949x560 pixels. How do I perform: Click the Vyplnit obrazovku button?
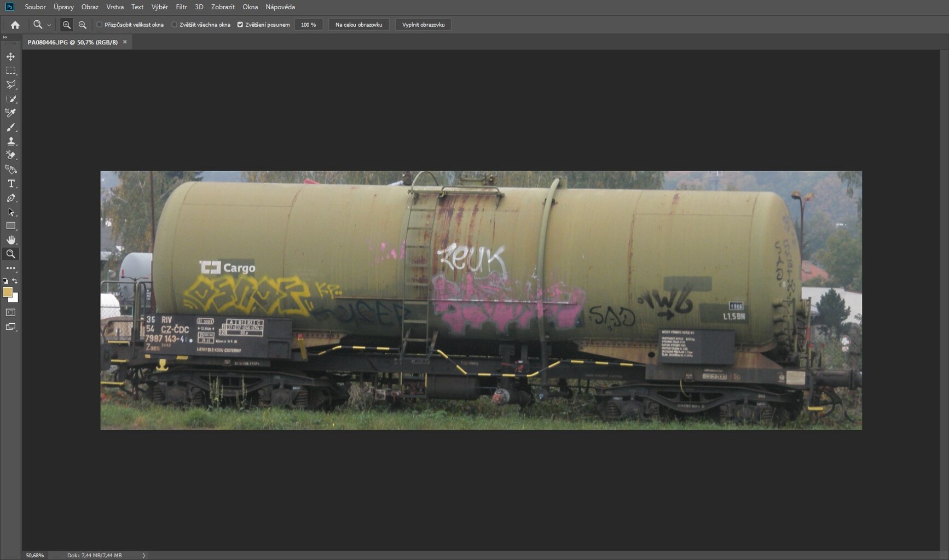[423, 25]
